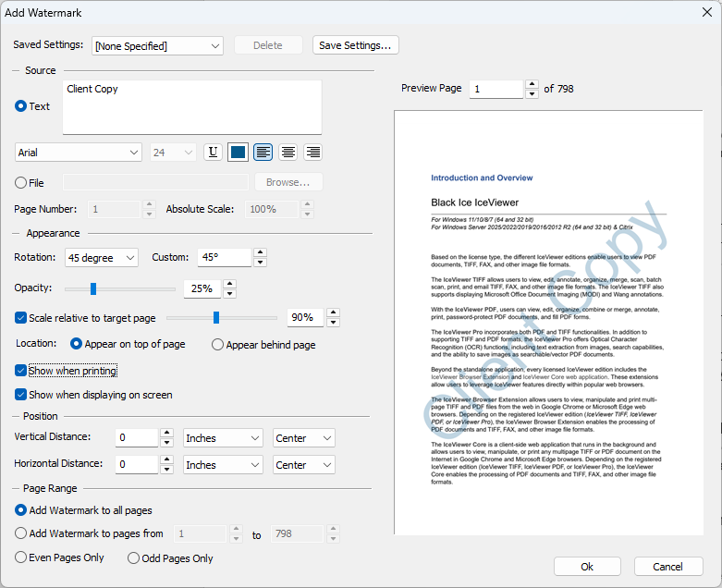Increase scale percentage with up arrow
722x588 pixels.
click(333, 312)
